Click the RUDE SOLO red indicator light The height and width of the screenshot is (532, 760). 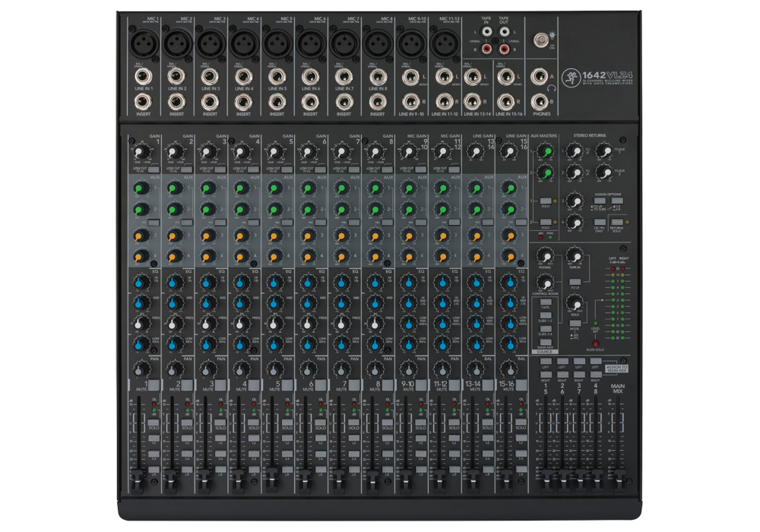click(x=595, y=344)
